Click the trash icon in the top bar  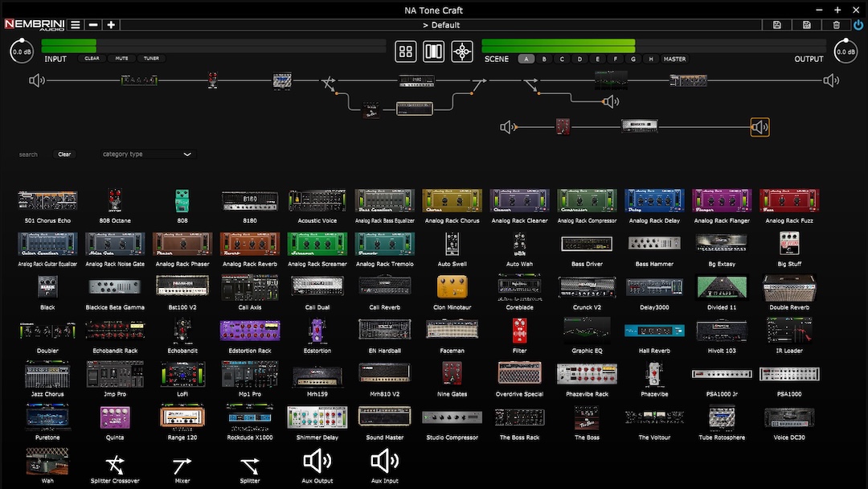(x=836, y=24)
